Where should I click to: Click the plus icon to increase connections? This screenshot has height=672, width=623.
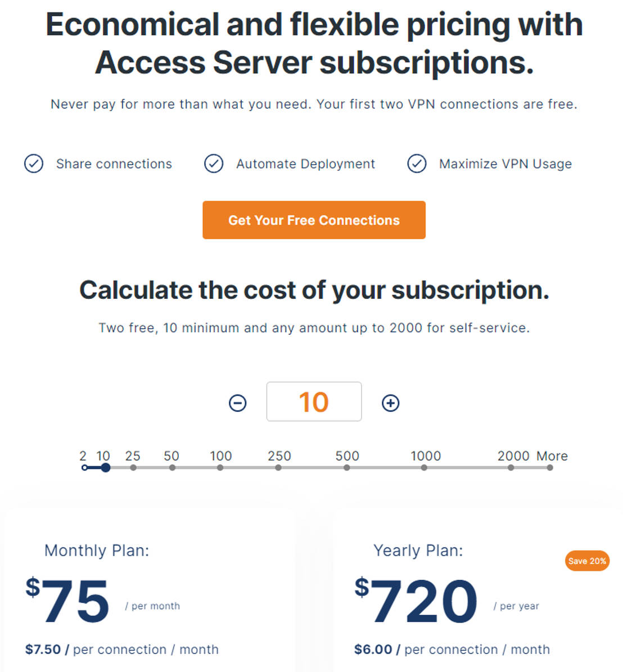tap(391, 403)
